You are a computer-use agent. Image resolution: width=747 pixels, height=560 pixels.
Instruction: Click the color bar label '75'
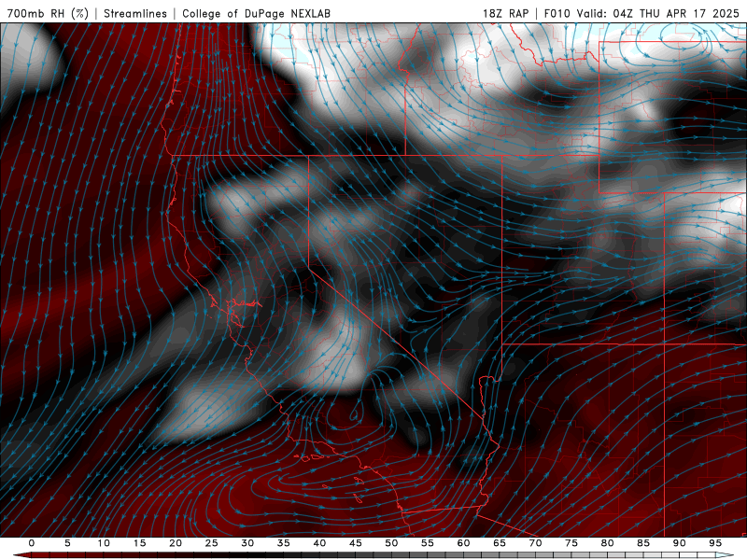[x=571, y=543]
